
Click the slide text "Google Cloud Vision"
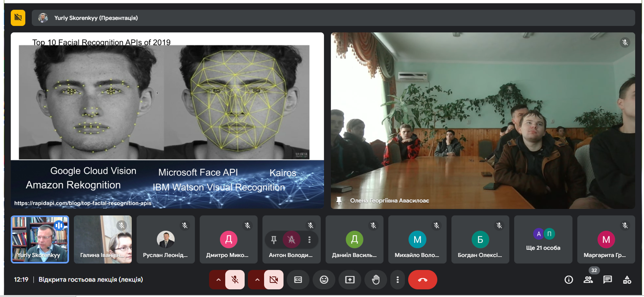tap(93, 171)
